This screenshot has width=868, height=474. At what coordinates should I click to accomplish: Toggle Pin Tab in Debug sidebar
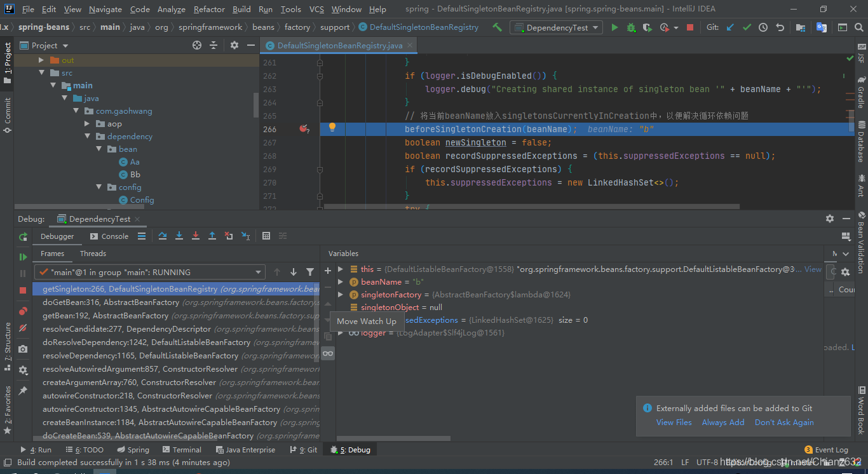23,390
